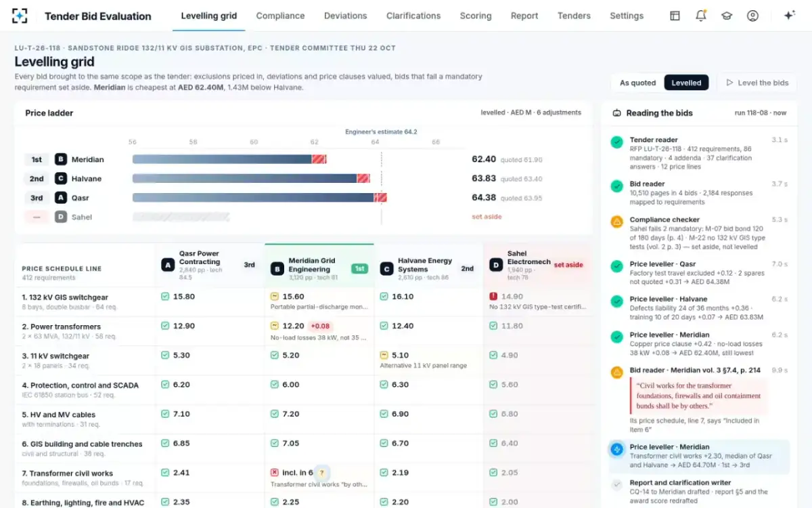The image size is (812, 508).
Task: Open the Compliance tab
Action: coord(280,16)
